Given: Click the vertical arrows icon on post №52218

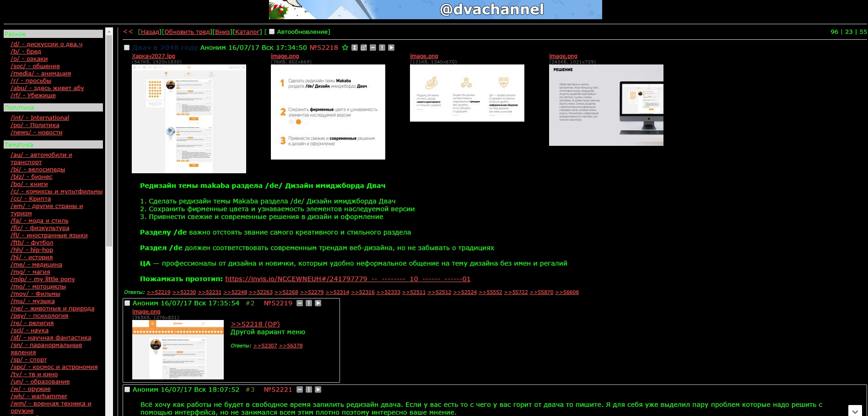Looking at the screenshot, I should point(355,48).
